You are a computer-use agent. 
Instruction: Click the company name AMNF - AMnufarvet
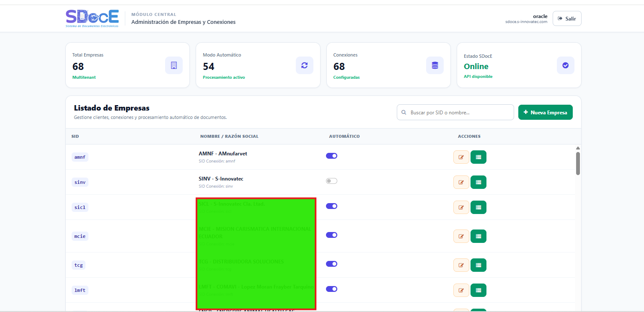(223, 154)
